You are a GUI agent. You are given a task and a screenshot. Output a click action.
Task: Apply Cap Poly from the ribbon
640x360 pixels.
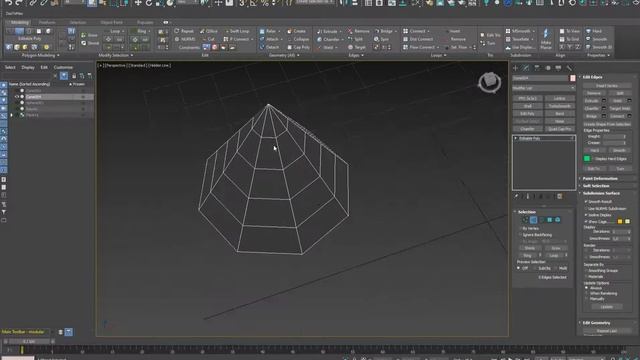coord(298,47)
